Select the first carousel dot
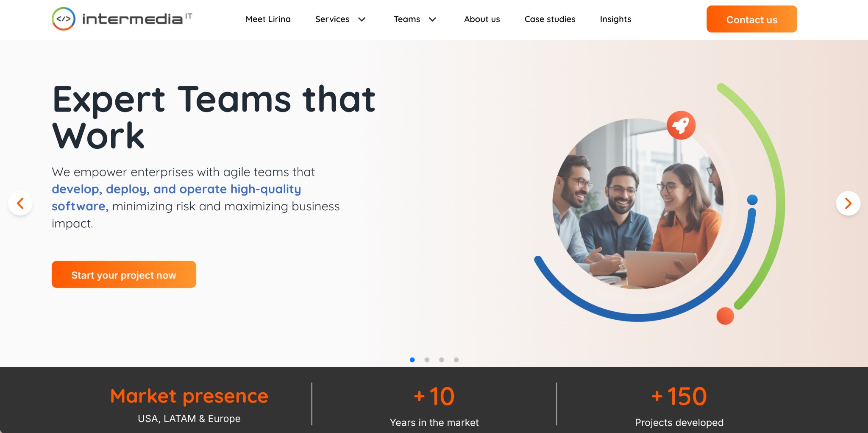The width and height of the screenshot is (868, 433). tap(412, 360)
